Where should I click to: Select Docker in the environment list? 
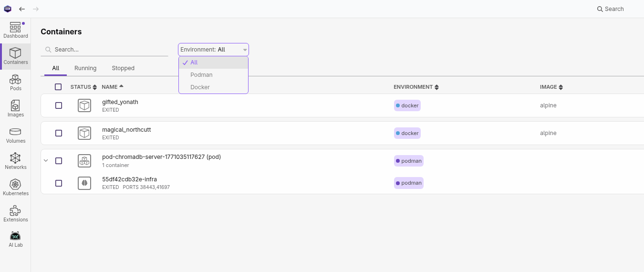click(x=213, y=87)
